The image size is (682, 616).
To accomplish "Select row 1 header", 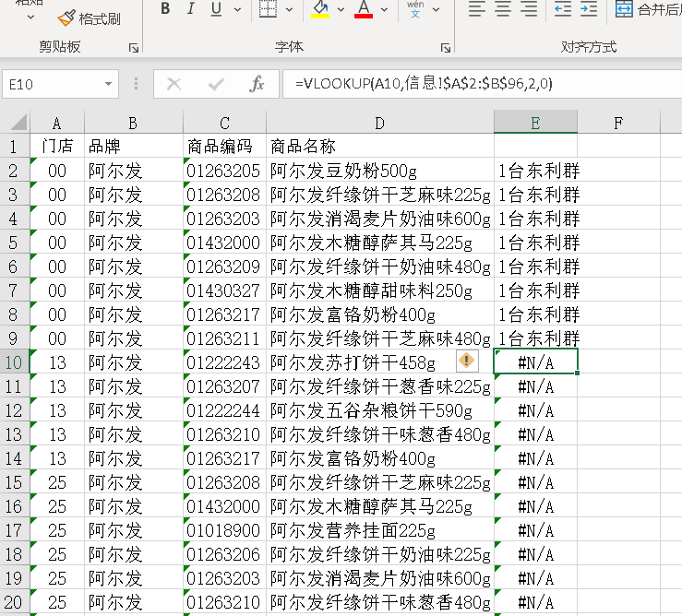I will point(14,147).
